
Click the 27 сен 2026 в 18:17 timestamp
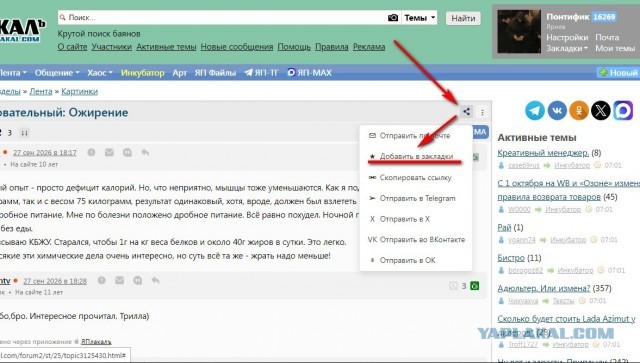click(45, 153)
